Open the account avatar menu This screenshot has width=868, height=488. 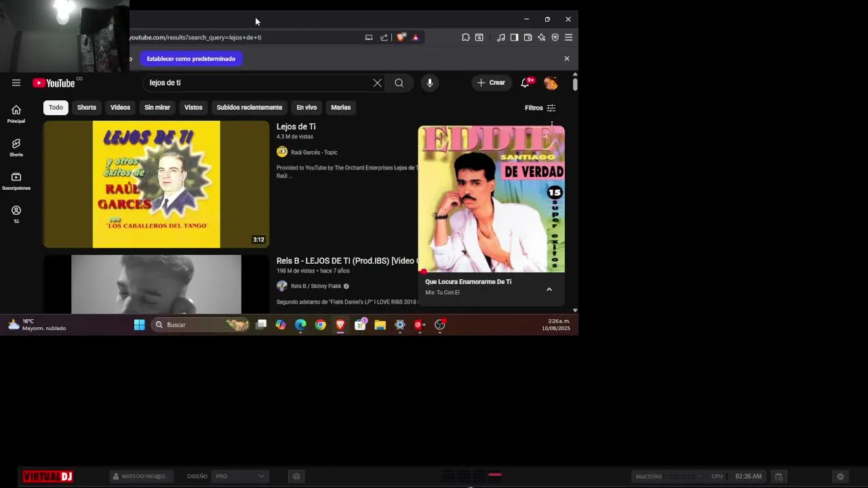[551, 83]
